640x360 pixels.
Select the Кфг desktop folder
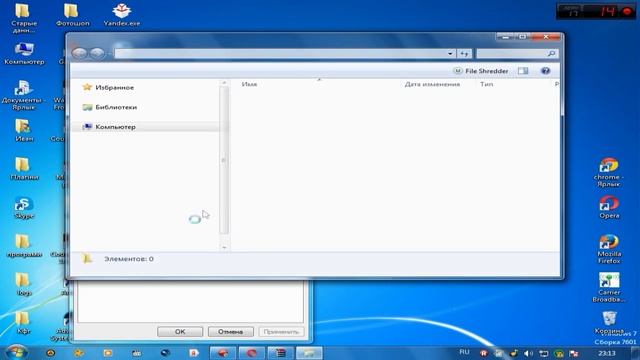[x=23, y=323]
